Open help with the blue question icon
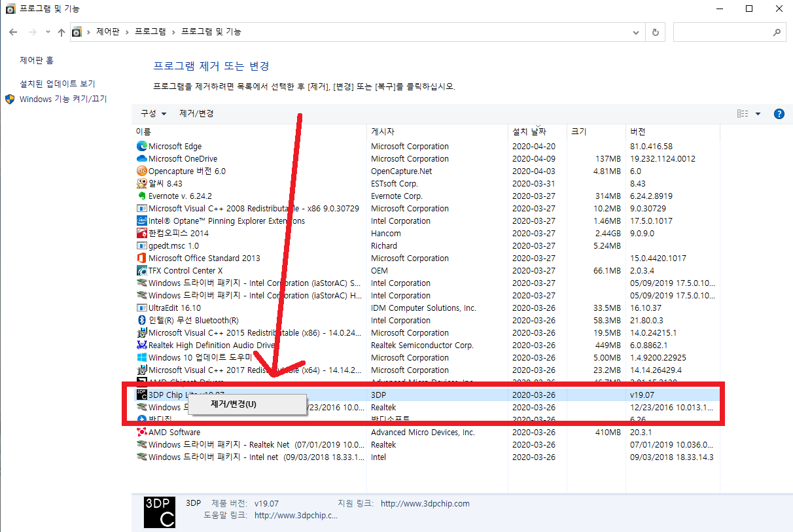 click(x=779, y=114)
